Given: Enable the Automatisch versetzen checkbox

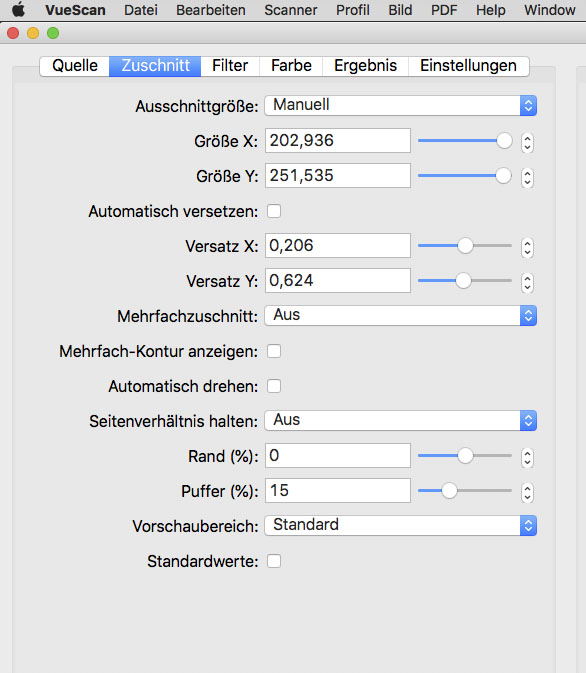Looking at the screenshot, I should tap(274, 211).
